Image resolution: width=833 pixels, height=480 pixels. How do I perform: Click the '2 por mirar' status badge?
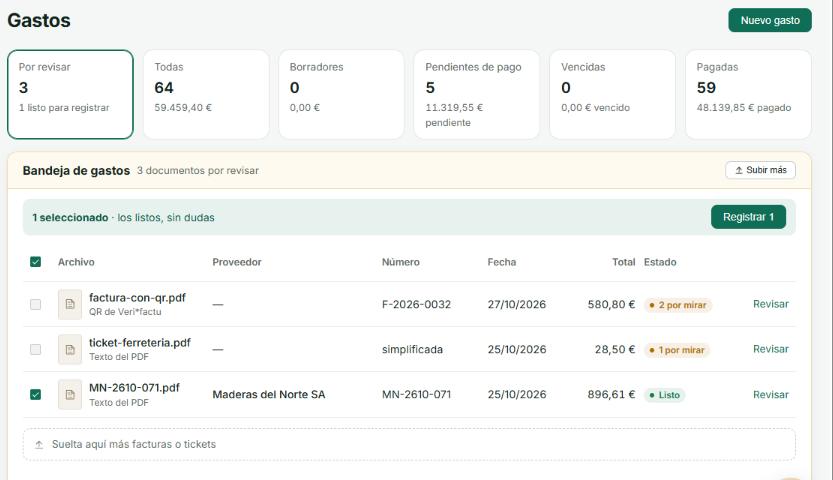[x=678, y=305]
